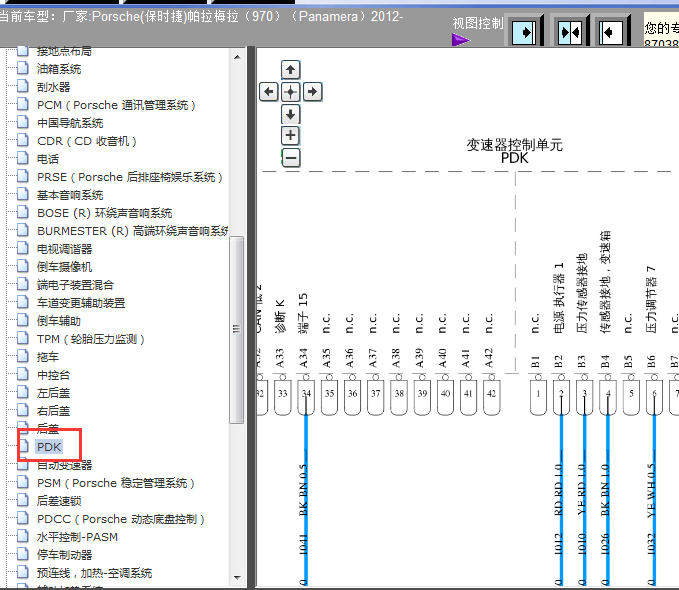Click the 压力调节器 7 pin label

pos(651,300)
